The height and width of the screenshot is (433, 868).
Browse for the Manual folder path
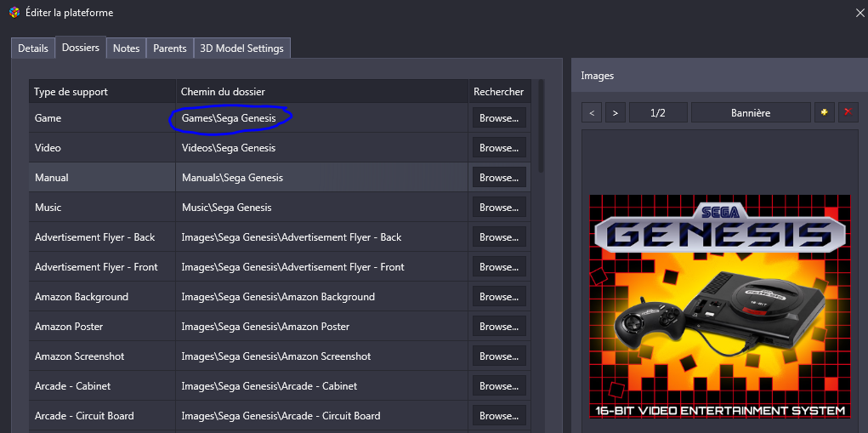[498, 178]
